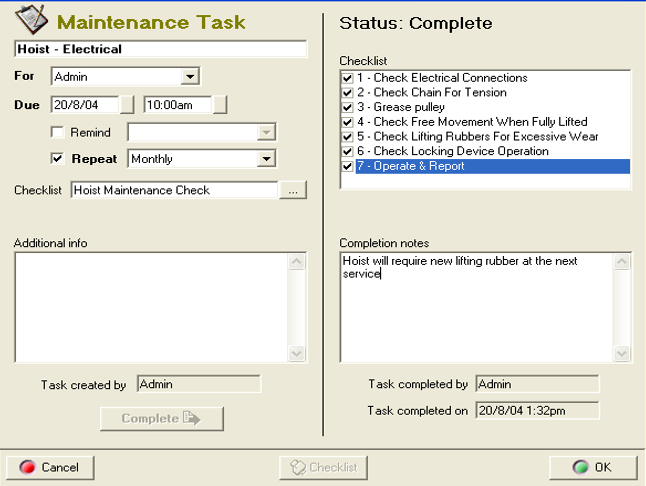The width and height of the screenshot is (646, 486).
Task: Click the Complete button
Action: 161,418
